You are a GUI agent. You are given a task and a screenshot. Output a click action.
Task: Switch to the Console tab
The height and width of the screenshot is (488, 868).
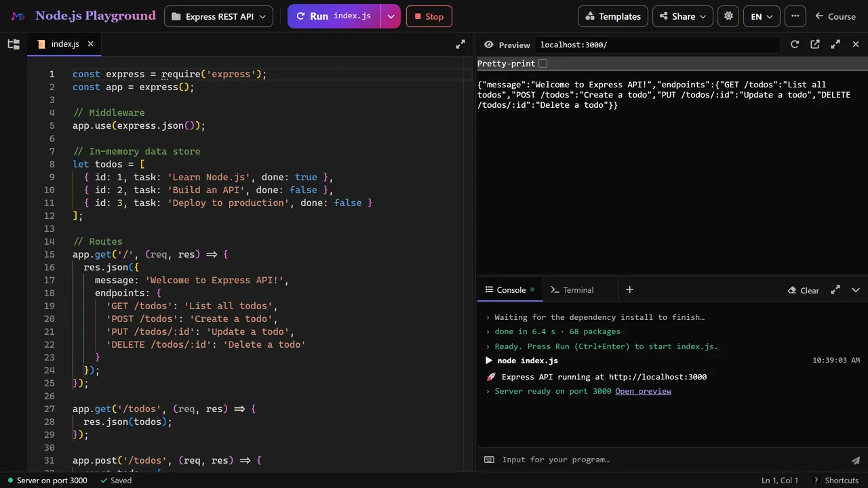coord(509,290)
